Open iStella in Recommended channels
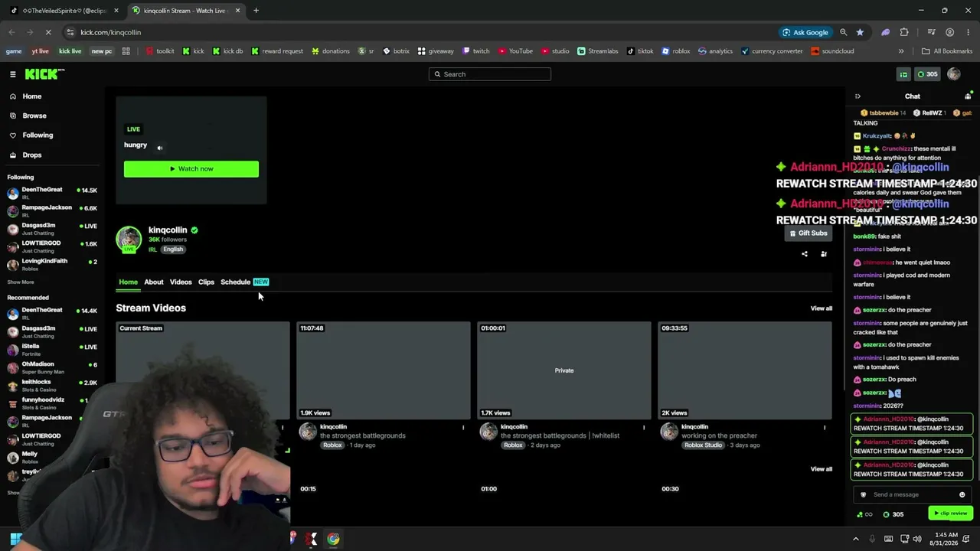This screenshot has width=980, height=551. tap(52, 350)
